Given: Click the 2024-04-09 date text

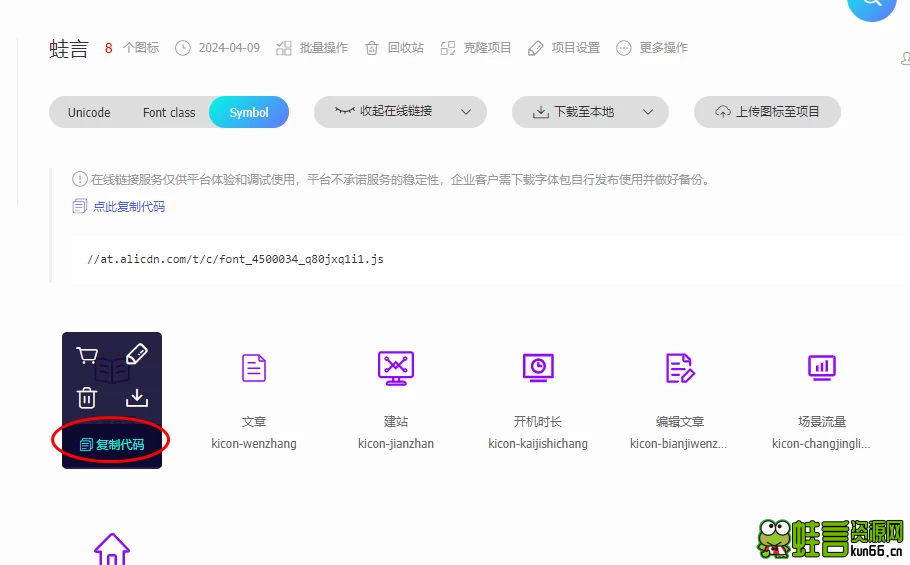Looking at the screenshot, I should tap(229, 48).
